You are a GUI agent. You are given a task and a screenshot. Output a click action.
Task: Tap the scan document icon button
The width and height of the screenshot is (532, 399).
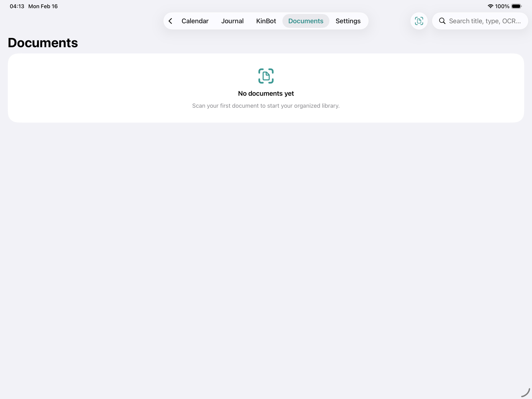[x=419, y=21]
